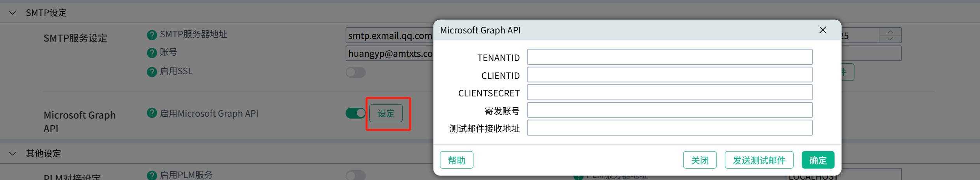Decrease port number with down stepper arrow

(890, 39)
